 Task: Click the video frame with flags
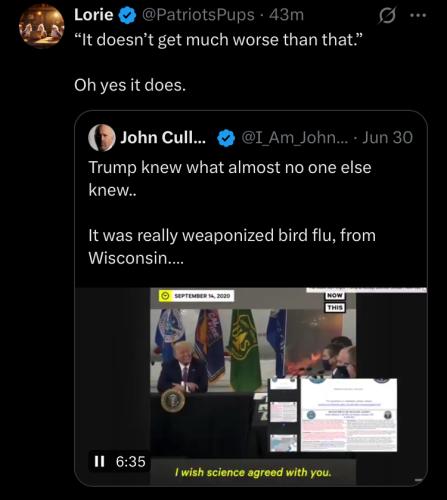[x=219, y=351]
